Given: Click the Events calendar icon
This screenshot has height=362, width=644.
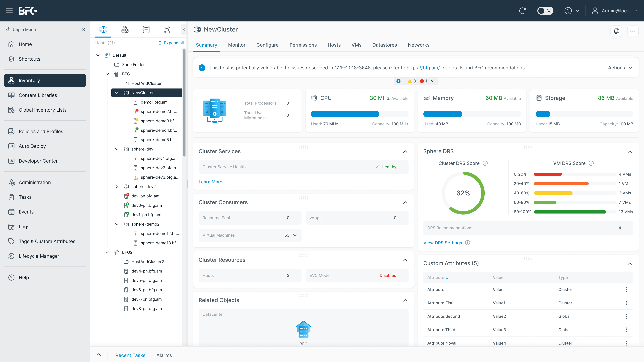Looking at the screenshot, I should (11, 212).
